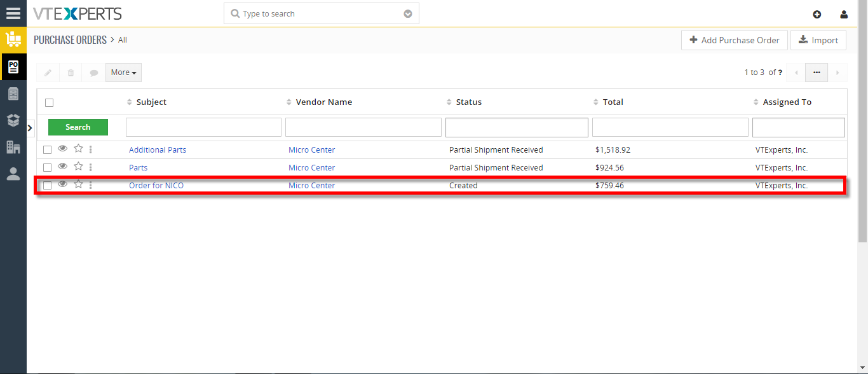
Task: Open the contacts person sidebar icon
Action: [x=13, y=174]
